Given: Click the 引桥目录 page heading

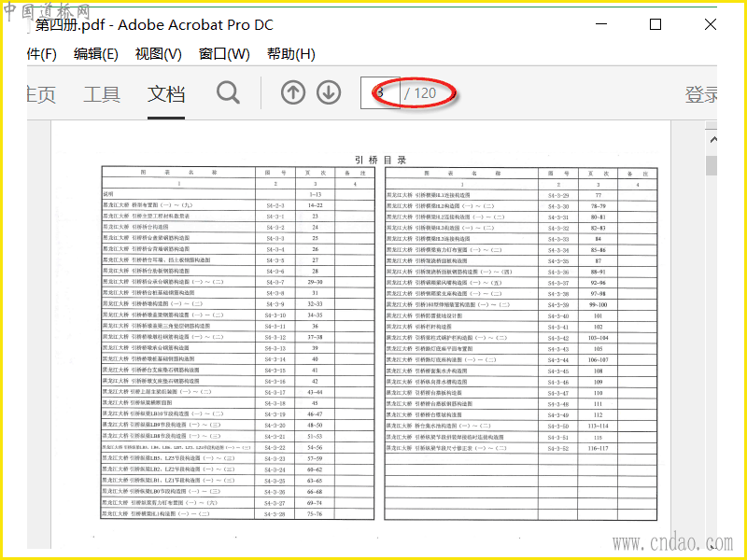Looking at the screenshot, I should click(380, 160).
